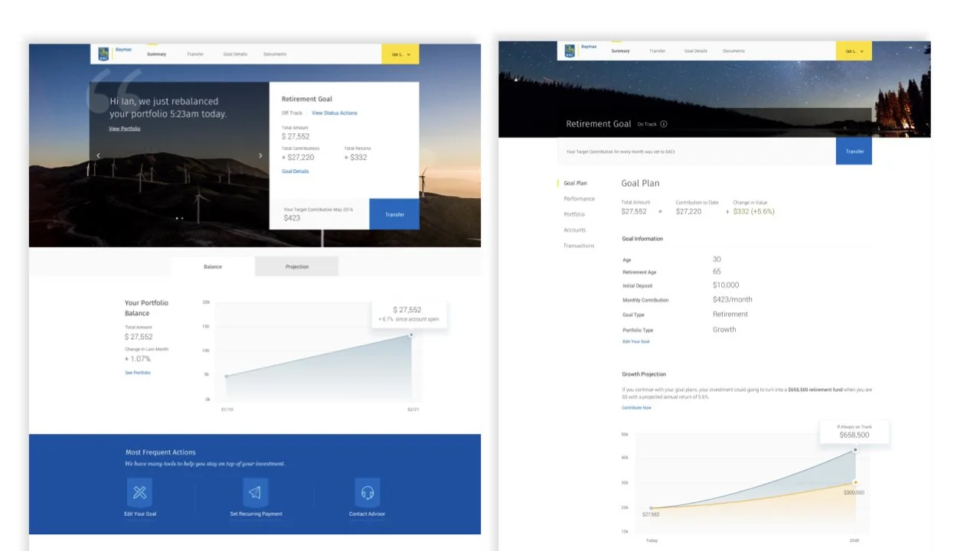Select Portfolio in the goal page sidebar

pos(574,214)
